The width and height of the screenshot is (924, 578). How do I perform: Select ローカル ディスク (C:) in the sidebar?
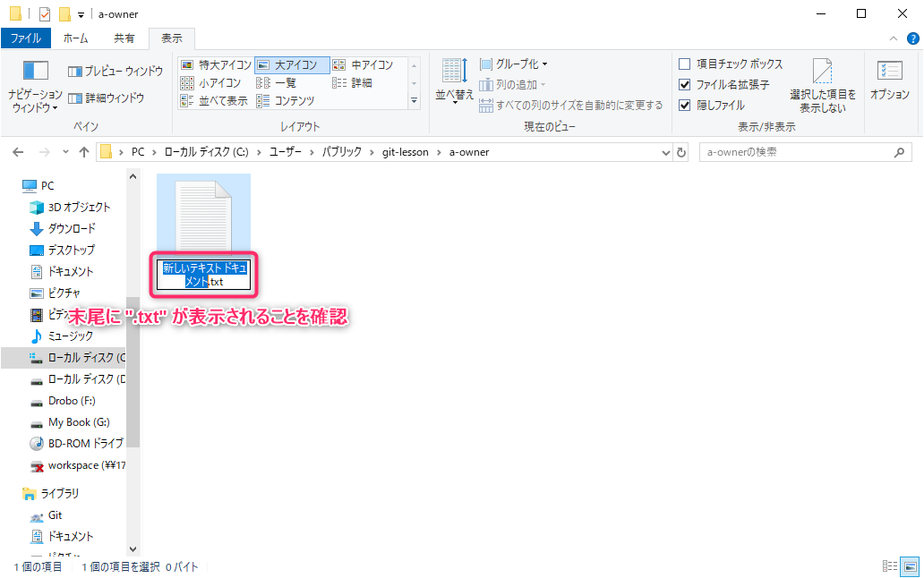(63, 358)
